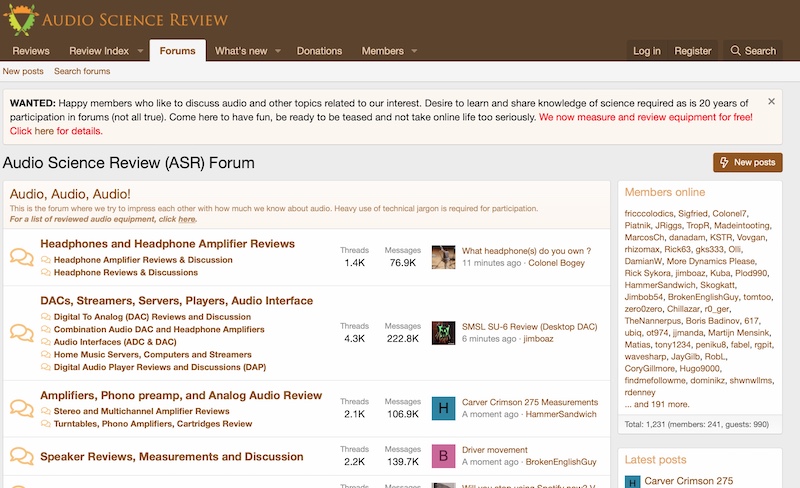Dismiss the WANTED notice with the X
Viewport: 800px width, 488px height.
point(771,102)
